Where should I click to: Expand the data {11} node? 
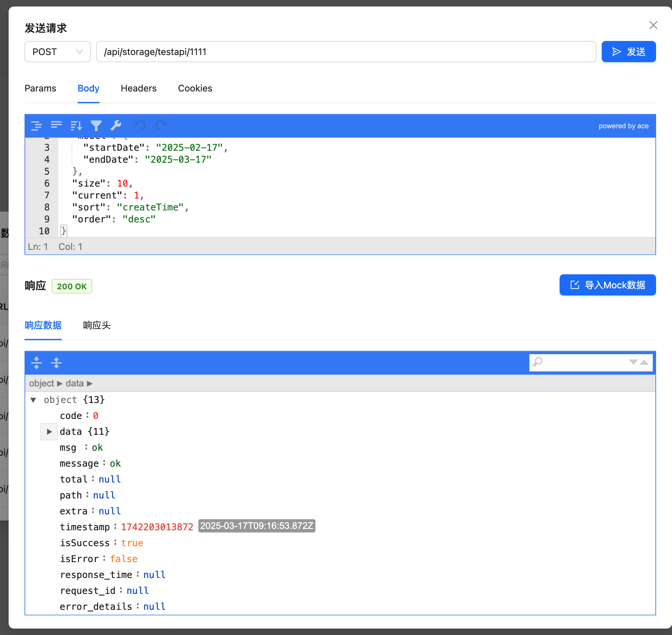(49, 432)
